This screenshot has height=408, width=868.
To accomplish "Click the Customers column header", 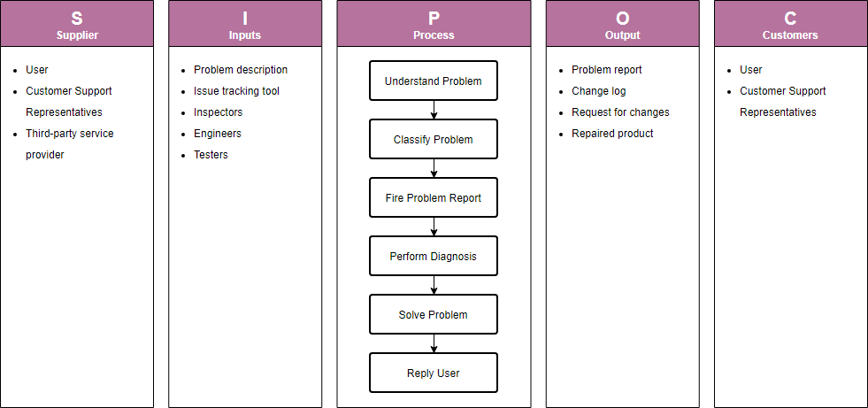I will (x=790, y=24).
